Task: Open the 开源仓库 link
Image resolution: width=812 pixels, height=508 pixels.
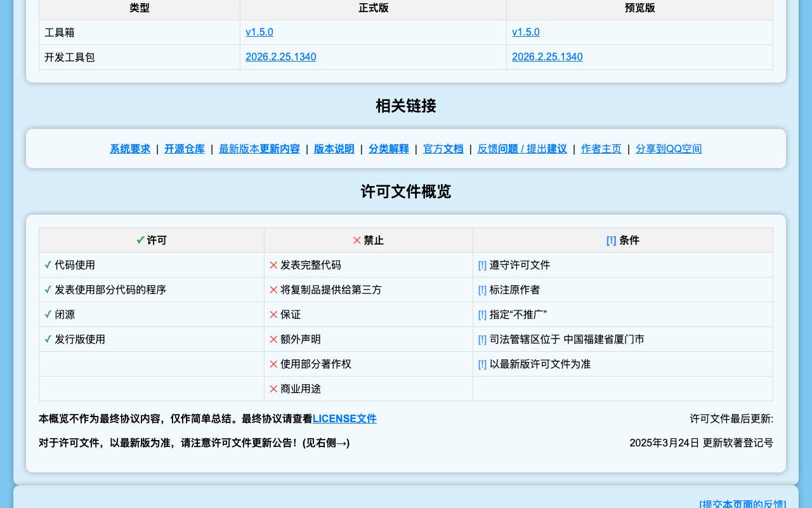Action: point(185,149)
